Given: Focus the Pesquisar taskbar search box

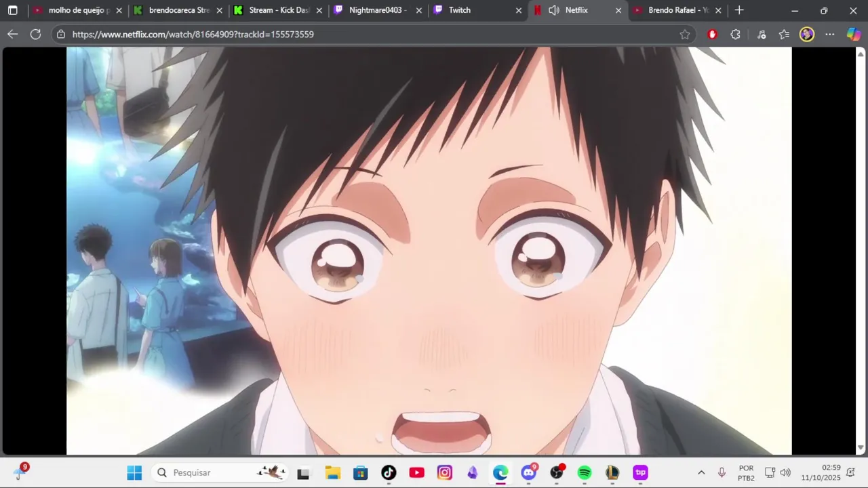Looking at the screenshot, I should tap(220, 472).
